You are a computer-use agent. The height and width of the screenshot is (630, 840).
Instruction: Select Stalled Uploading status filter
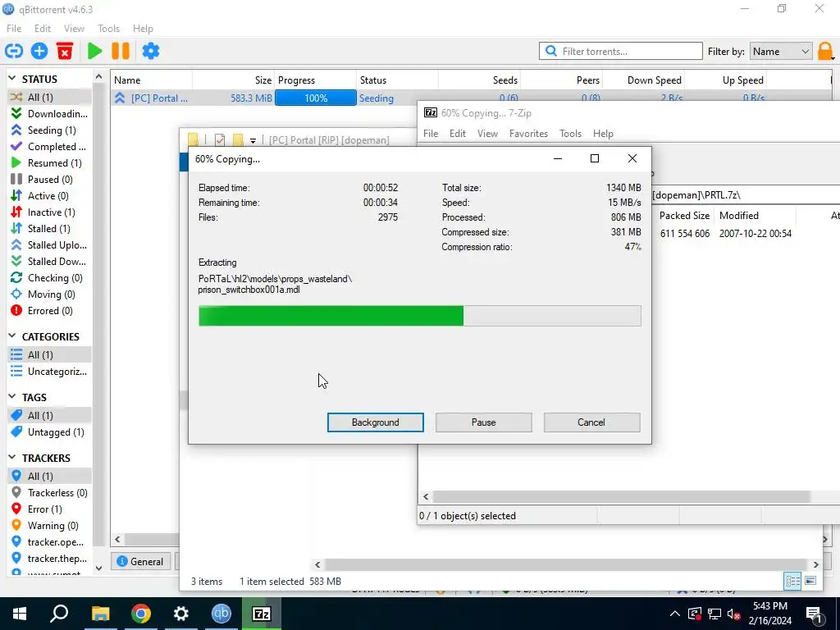[x=49, y=244]
